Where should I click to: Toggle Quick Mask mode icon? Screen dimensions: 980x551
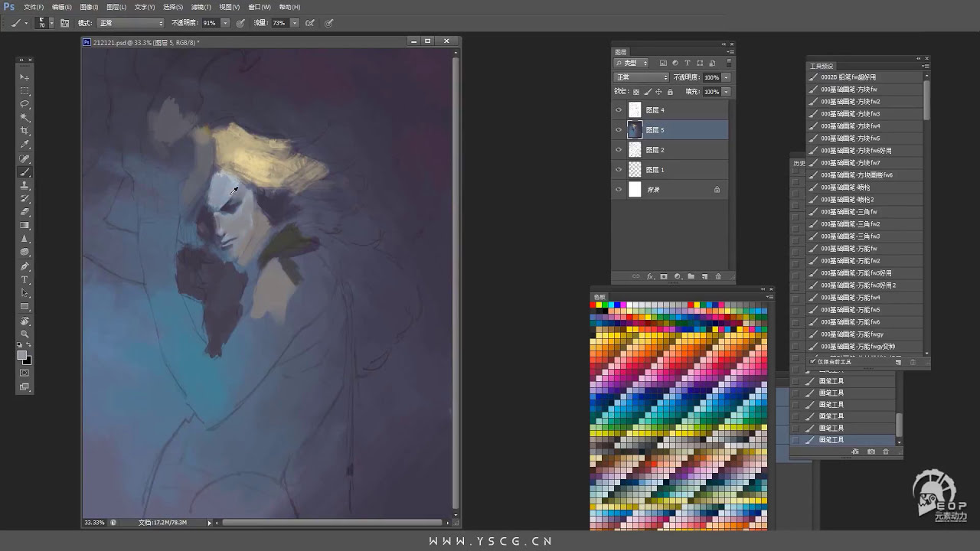pyautogui.click(x=24, y=373)
